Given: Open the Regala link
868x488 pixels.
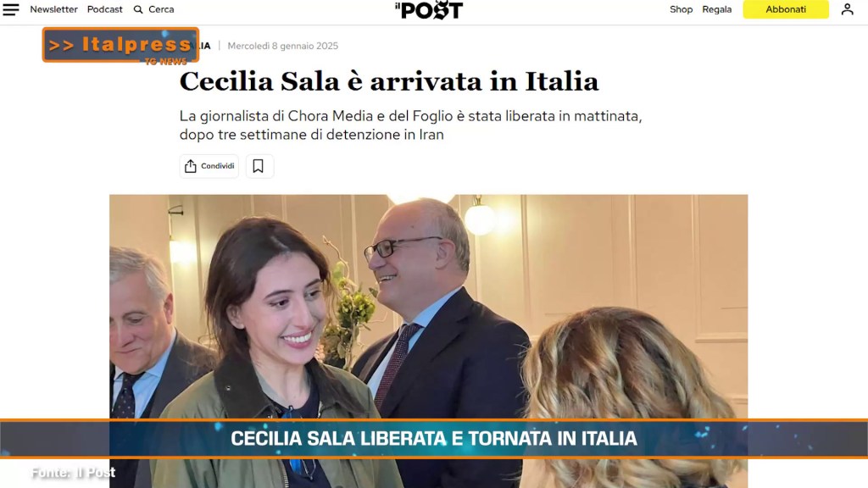Looking at the screenshot, I should pyautogui.click(x=717, y=9).
